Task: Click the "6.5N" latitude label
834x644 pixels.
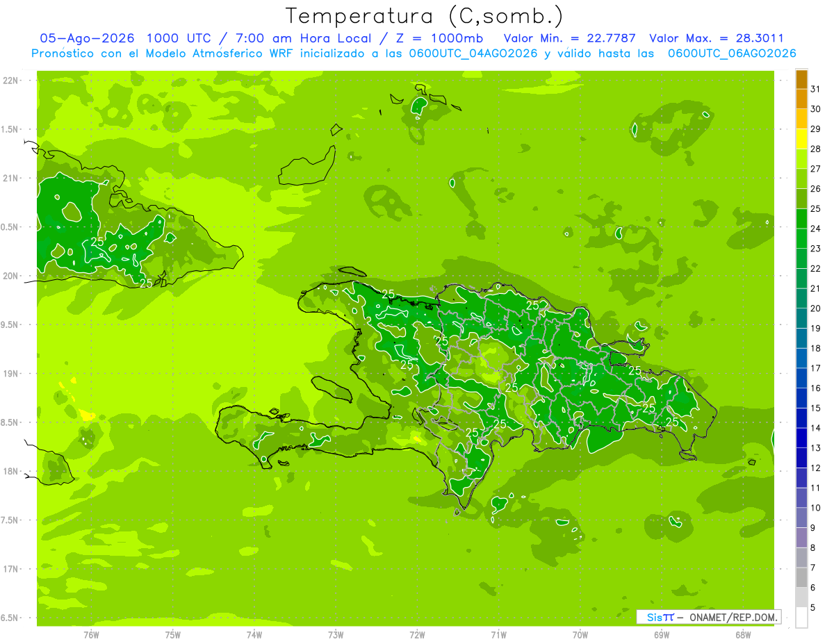Action: 10,618
